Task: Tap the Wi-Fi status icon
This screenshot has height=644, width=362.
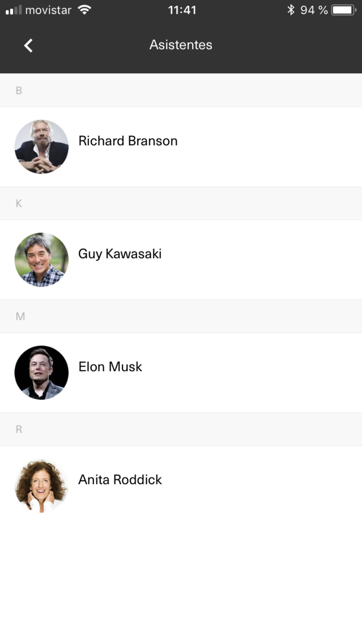Action: pos(84,10)
